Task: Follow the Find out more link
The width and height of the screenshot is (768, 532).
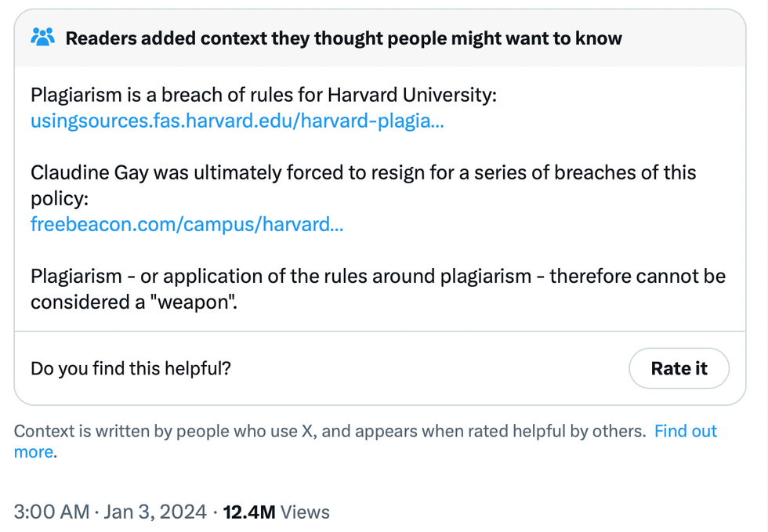Action: (x=686, y=431)
